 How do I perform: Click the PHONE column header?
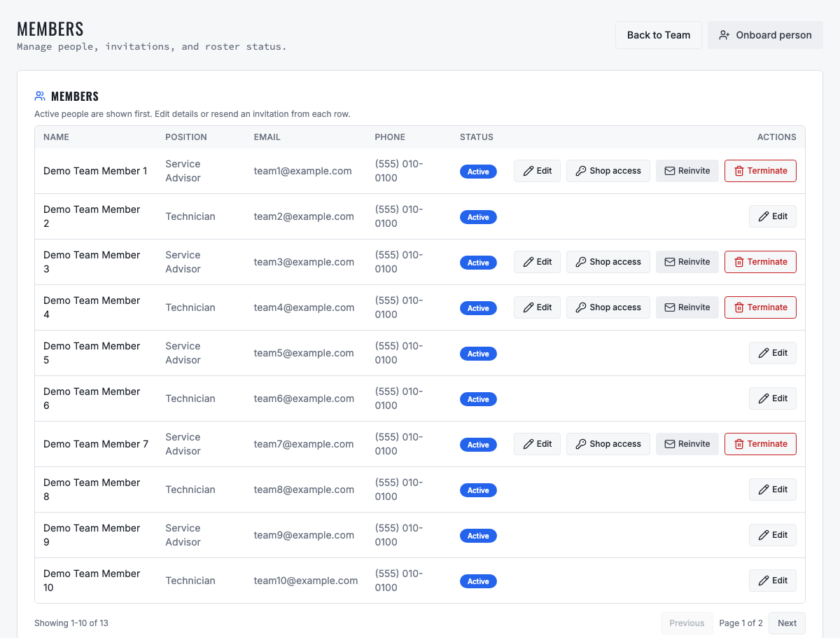coord(390,137)
